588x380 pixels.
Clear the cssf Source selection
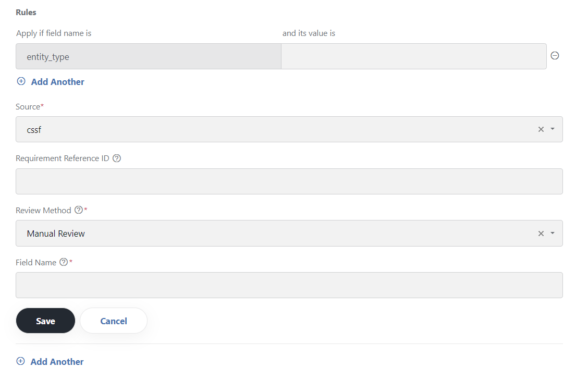tap(541, 129)
